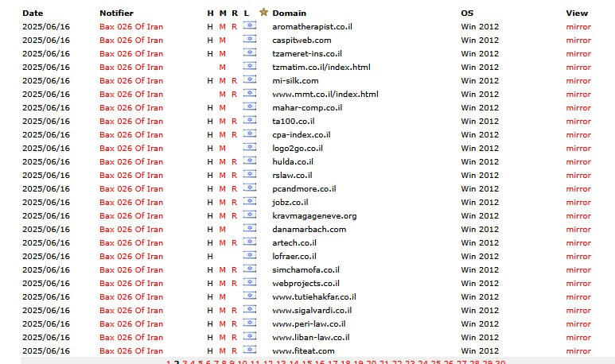Click the 2025/06/16 date in the aromatherapist.co.il row
This screenshot has width=615, height=364.
[46, 27]
